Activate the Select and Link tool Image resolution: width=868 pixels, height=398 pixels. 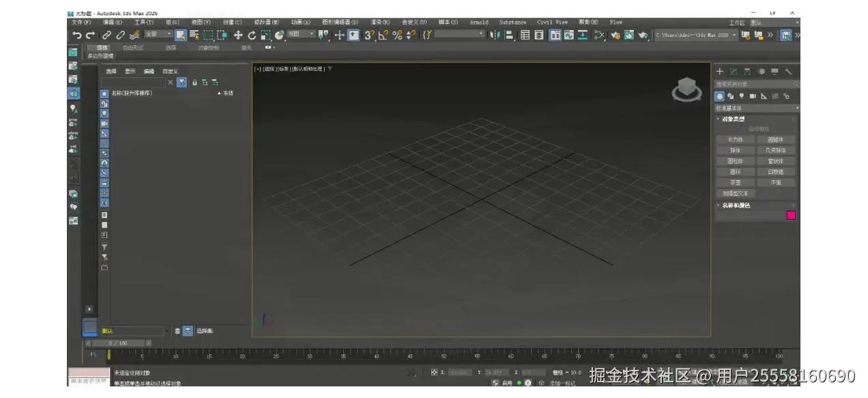pyautogui.click(x=106, y=35)
